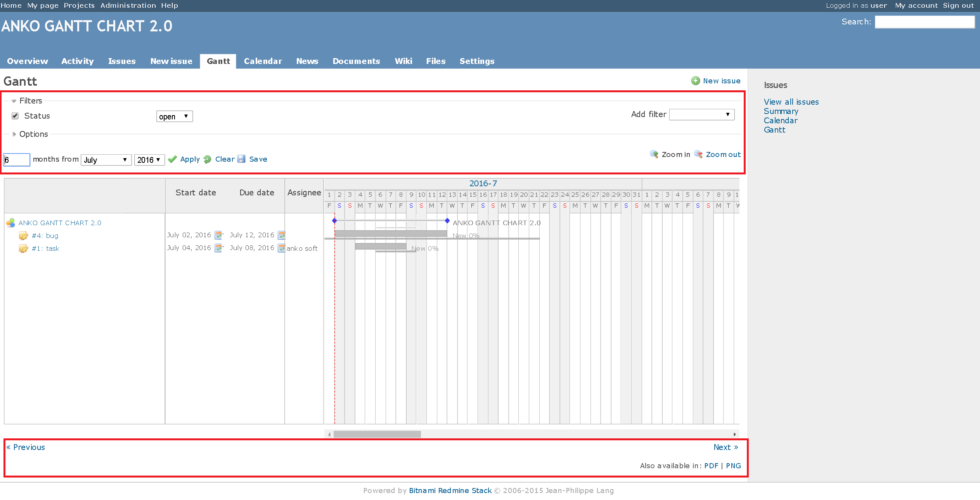Switch to the Calendar tab

click(x=263, y=61)
